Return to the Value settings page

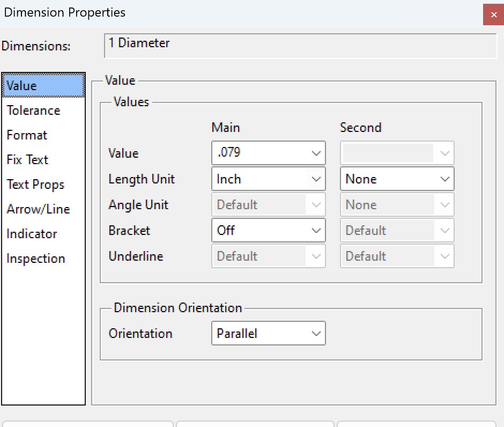22,85
